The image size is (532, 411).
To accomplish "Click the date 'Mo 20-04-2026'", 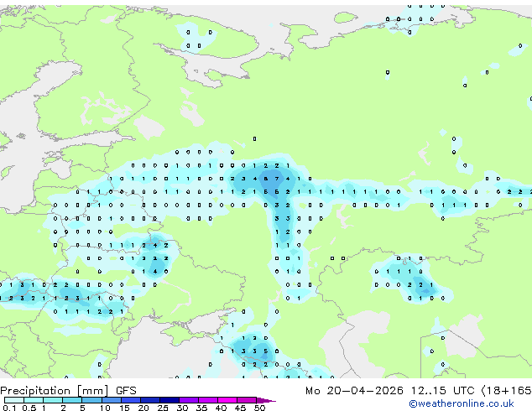I will (x=354, y=391).
